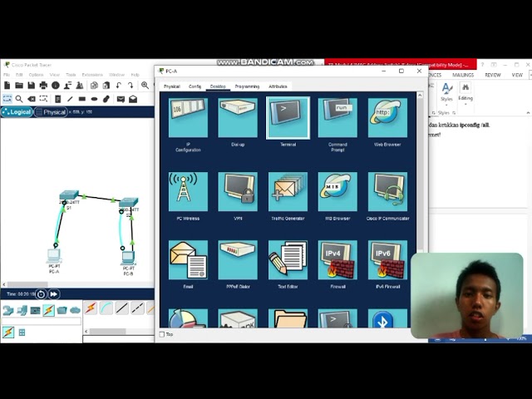Expand the Editing dropdown in Word
Viewport: 532px width, 399px height.
(465, 94)
